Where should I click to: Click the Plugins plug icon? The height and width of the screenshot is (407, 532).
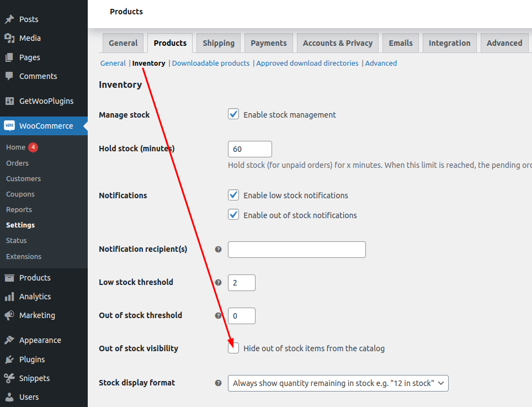tap(9, 359)
